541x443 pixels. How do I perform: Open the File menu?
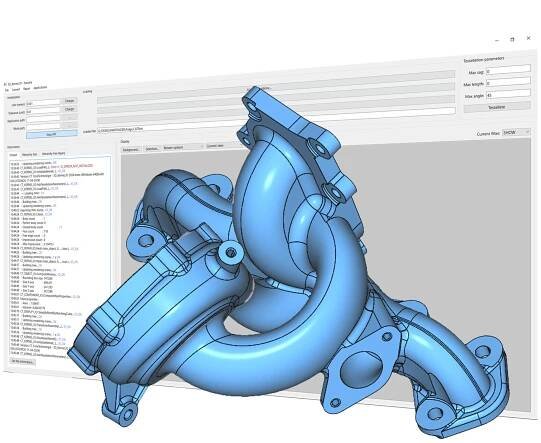point(7,90)
